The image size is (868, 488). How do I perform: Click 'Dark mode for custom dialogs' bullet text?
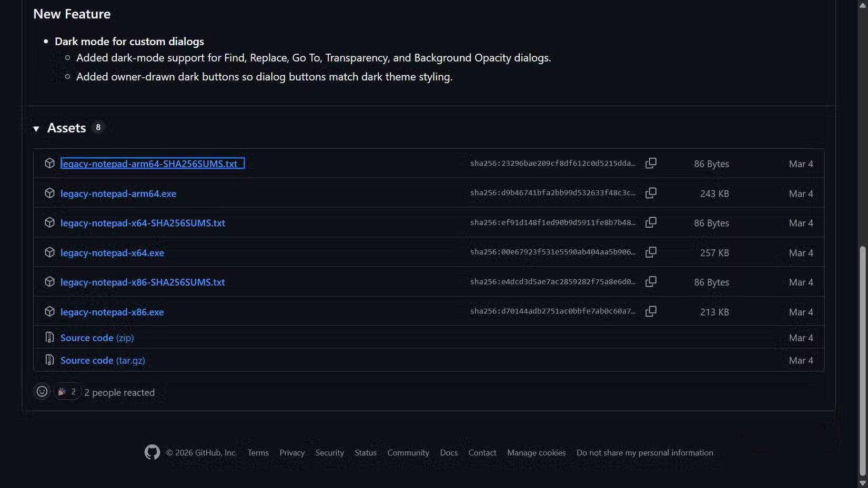(x=129, y=41)
